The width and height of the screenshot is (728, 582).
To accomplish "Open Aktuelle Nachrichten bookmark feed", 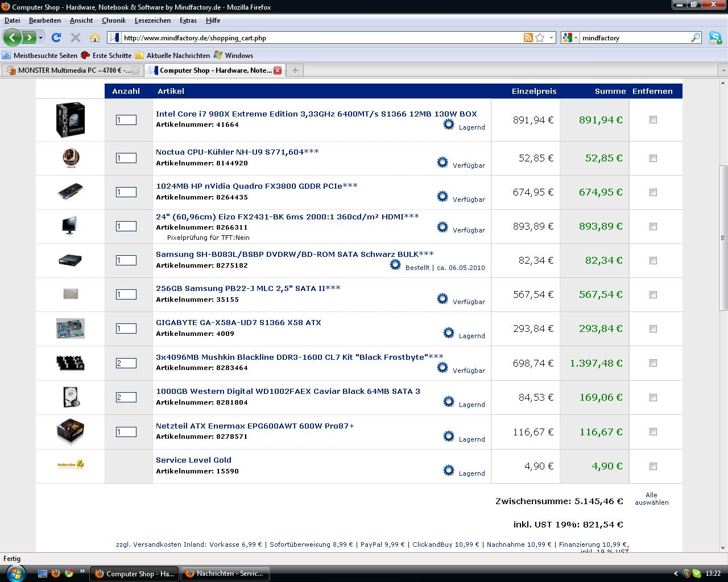I will pyautogui.click(x=172, y=55).
